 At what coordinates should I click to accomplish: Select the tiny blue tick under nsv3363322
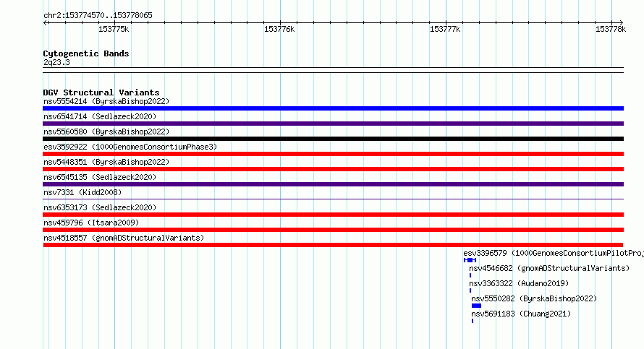tap(470, 290)
